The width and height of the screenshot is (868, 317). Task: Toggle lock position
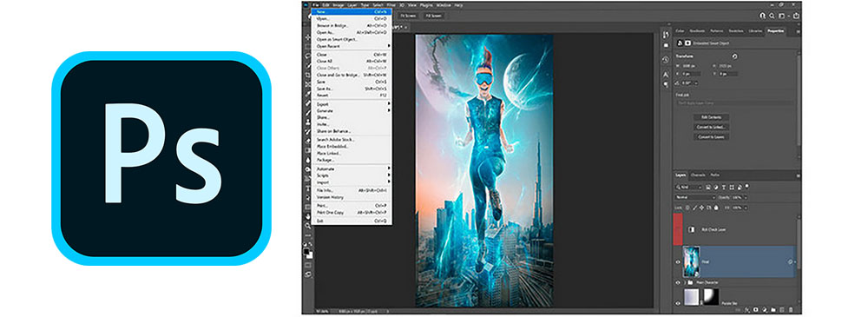[x=702, y=208]
